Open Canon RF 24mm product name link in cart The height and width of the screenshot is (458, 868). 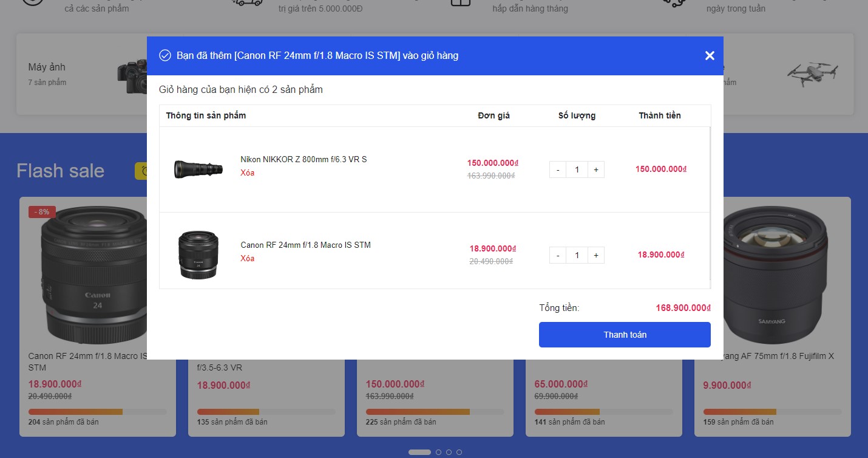pos(305,245)
